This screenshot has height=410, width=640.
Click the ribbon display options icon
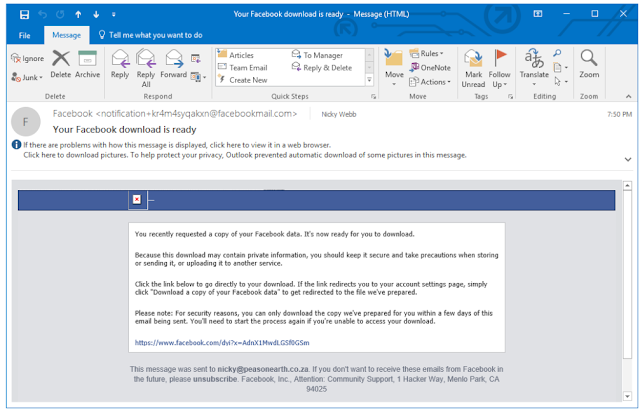click(x=538, y=14)
